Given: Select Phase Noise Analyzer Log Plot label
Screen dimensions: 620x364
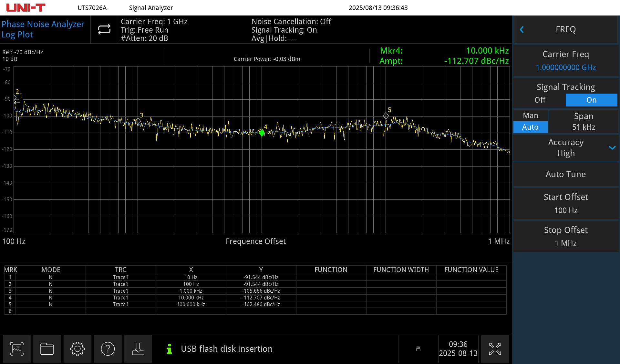Looking at the screenshot, I should 43,29.
